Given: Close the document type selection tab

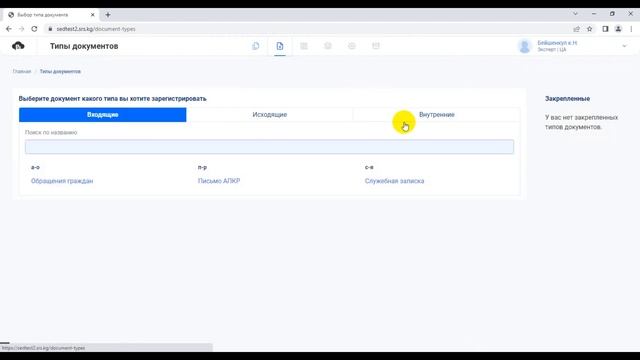Looking at the screenshot, I should click(93, 15).
